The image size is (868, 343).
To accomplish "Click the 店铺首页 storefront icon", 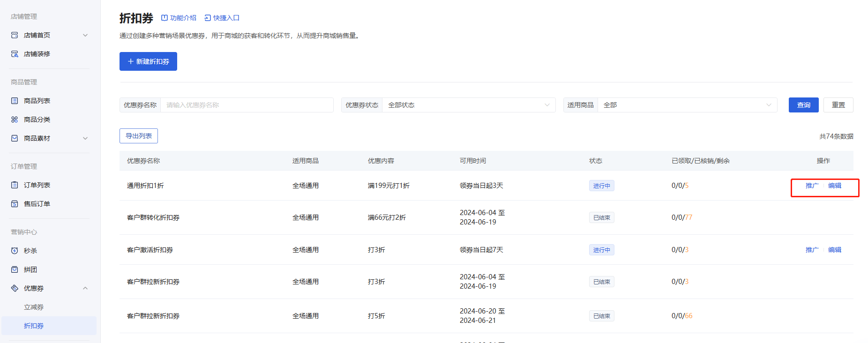I will pyautogui.click(x=15, y=35).
